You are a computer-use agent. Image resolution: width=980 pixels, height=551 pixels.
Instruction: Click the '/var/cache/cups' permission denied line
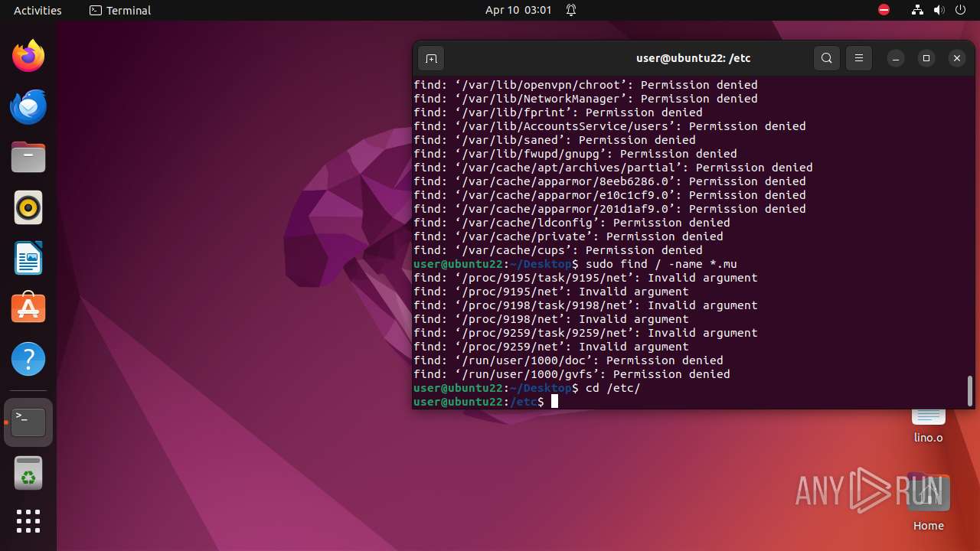click(x=558, y=250)
